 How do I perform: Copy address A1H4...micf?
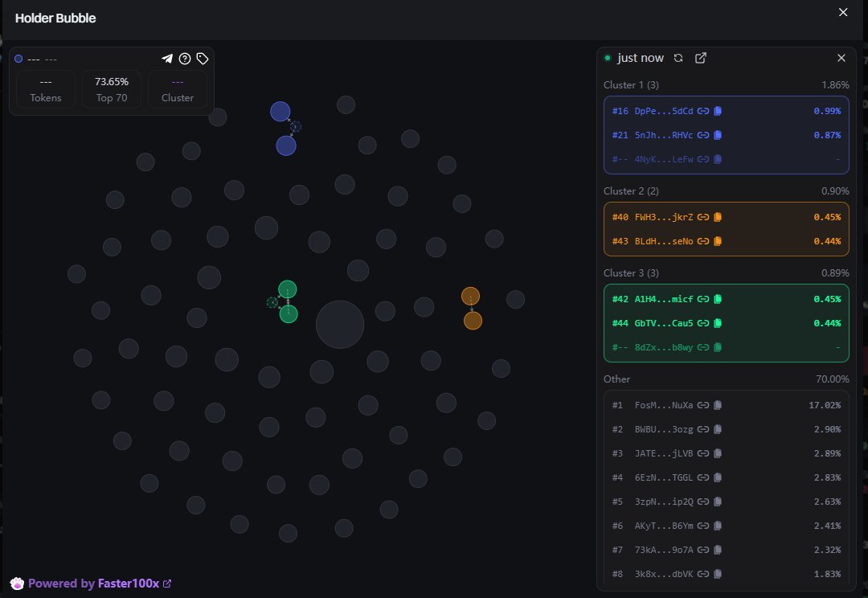[718, 299]
